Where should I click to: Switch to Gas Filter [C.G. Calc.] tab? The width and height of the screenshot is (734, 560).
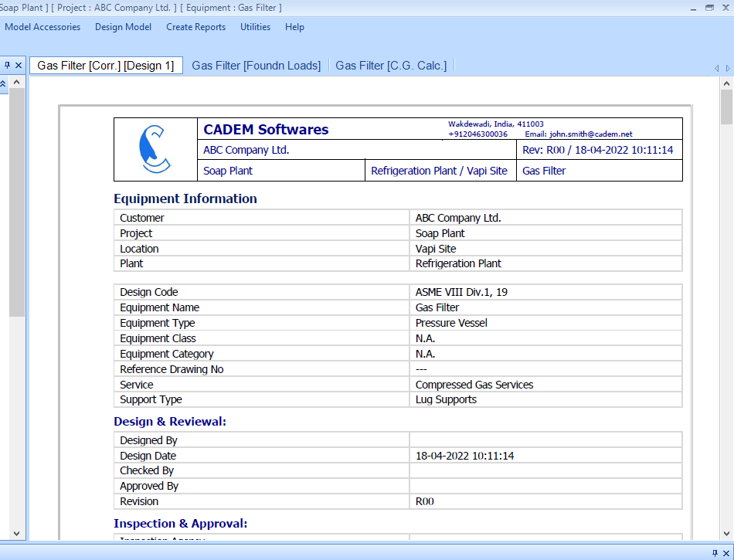(x=391, y=66)
